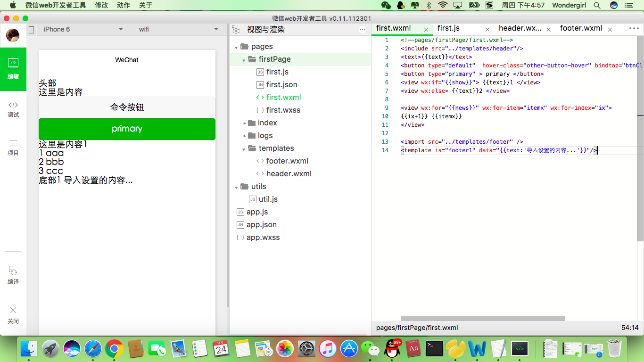Open first.json in file tree
644x362 pixels.
[x=281, y=85]
